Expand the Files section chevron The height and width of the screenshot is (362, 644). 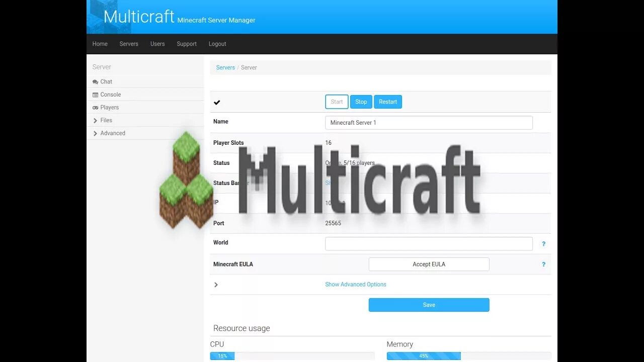(x=95, y=121)
